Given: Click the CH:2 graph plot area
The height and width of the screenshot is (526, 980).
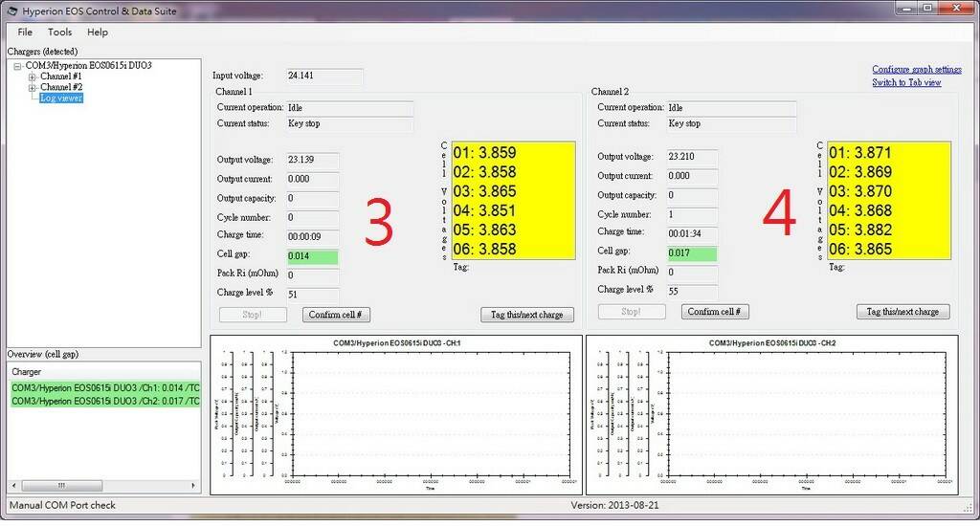Looking at the screenshot, I should [807, 414].
